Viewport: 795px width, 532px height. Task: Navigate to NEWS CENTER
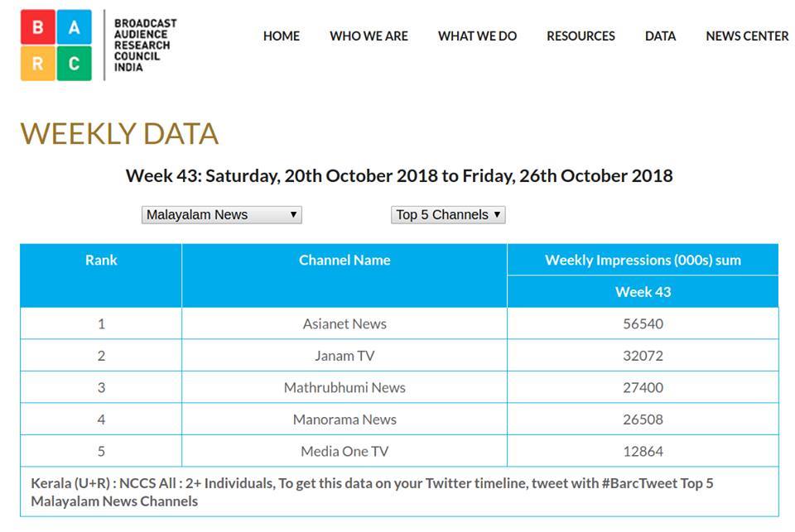[x=747, y=36]
